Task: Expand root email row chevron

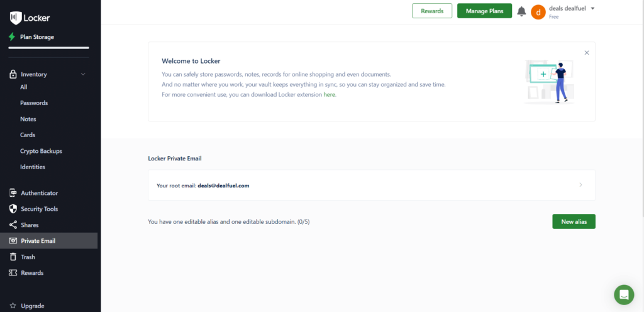Action: [580, 185]
